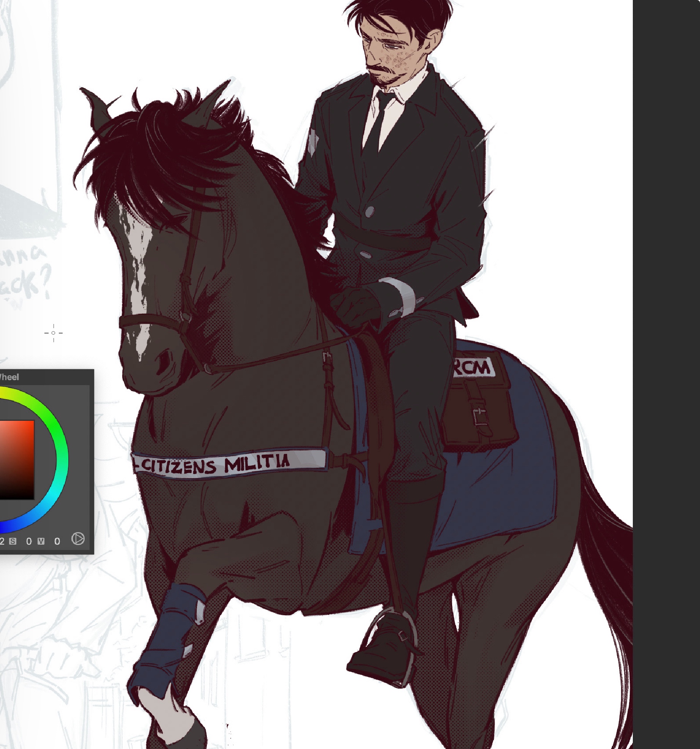Screen dimensions: 700x749
Task: Click the saturation value field showing 0
Action: [x=29, y=541]
